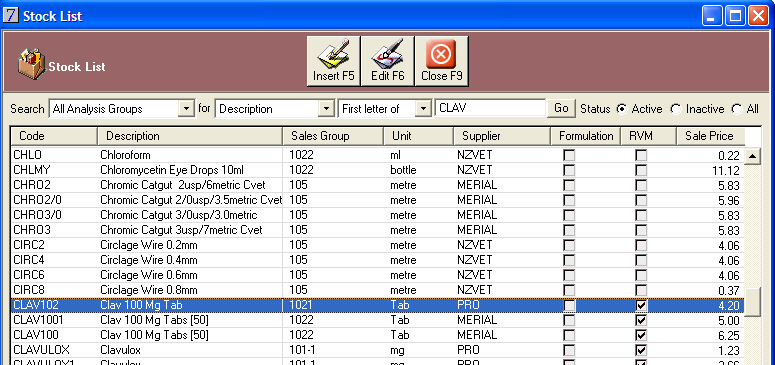The width and height of the screenshot is (775, 365).
Task: Click the 5.96 sale price cell
Action: 710,201
